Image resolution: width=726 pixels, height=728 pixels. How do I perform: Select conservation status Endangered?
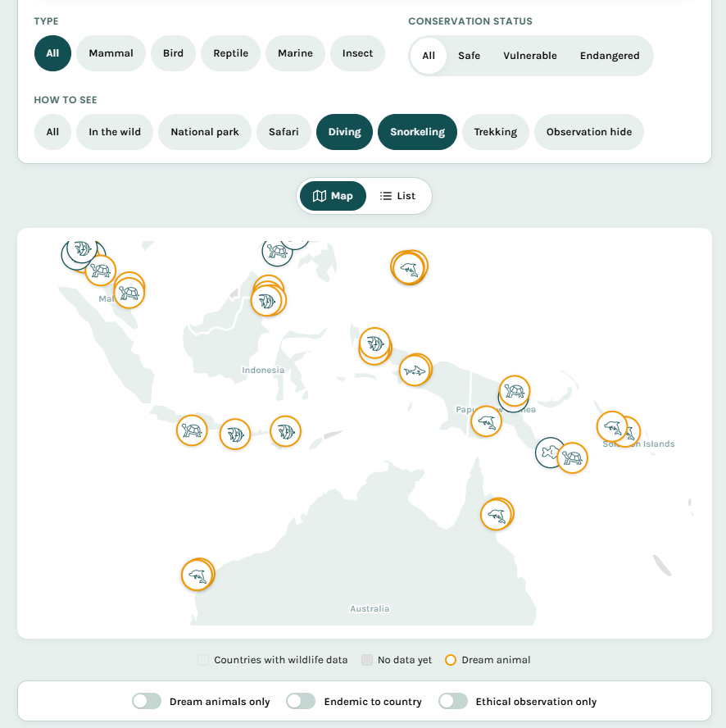pyautogui.click(x=610, y=56)
